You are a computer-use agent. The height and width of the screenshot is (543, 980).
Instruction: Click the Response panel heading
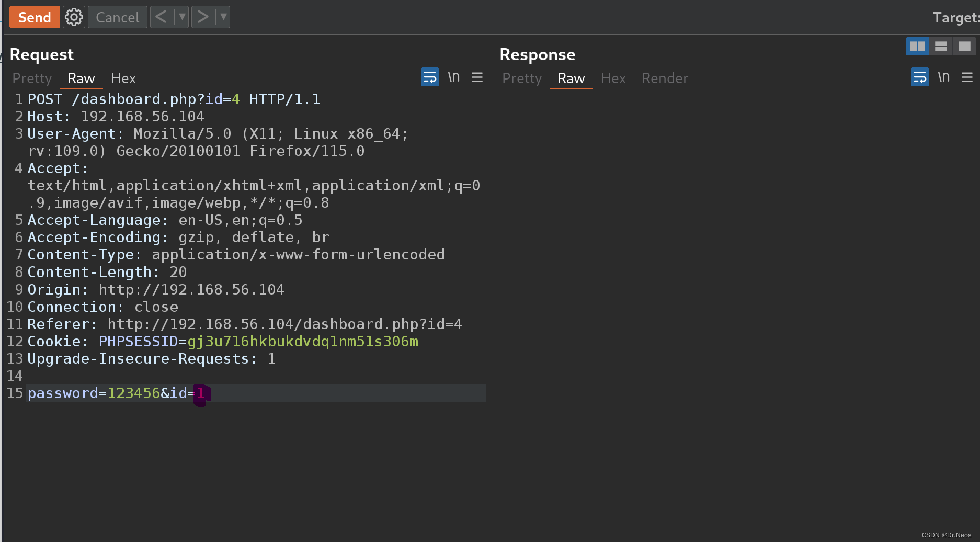click(x=537, y=54)
